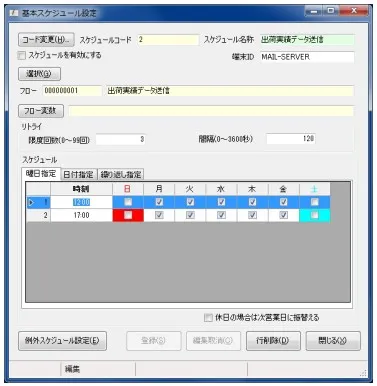Toggle Sunday checkbox in 12:00 row
Screen dimensions: 377x386
coord(128,202)
